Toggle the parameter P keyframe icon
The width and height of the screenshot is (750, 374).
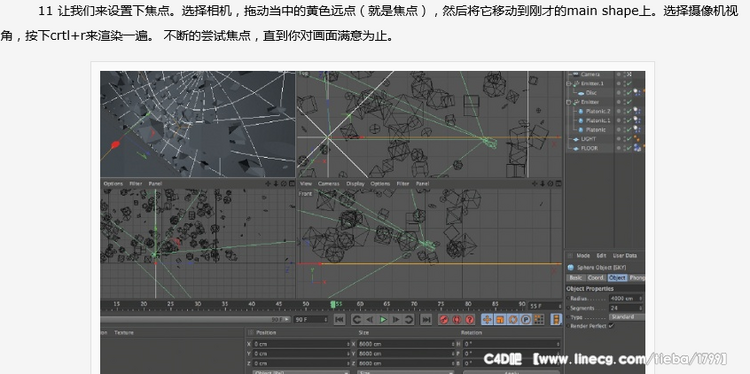pyautogui.click(x=526, y=320)
